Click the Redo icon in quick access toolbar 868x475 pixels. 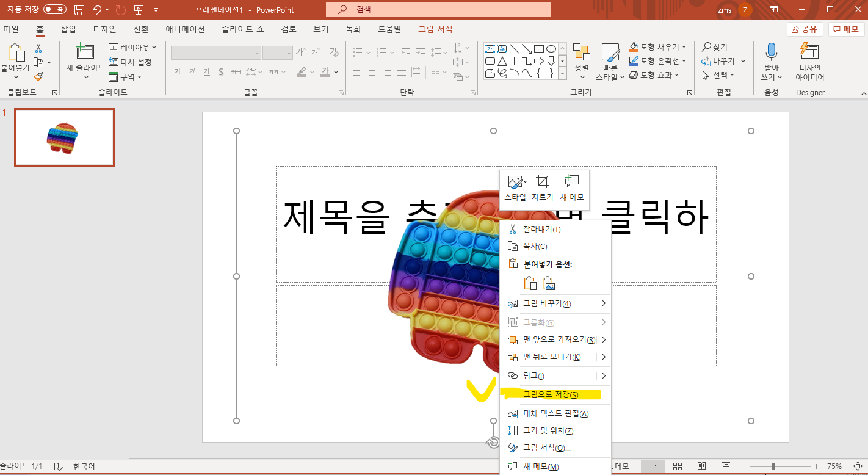tap(120, 10)
